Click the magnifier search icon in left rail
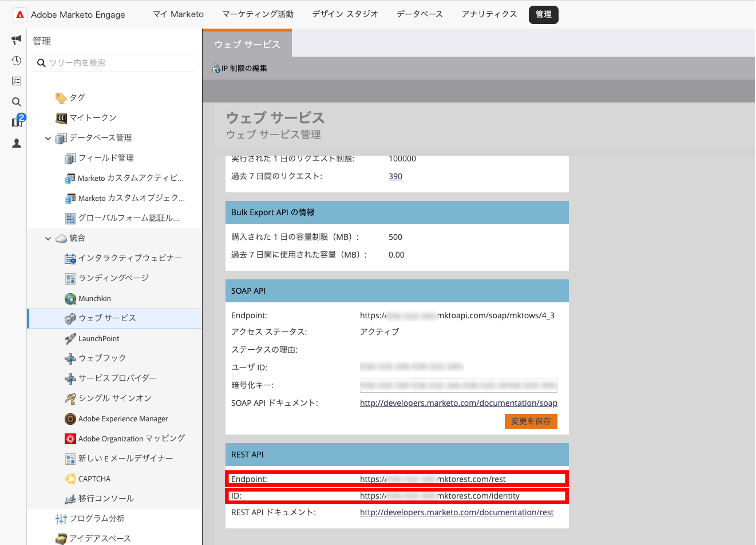The image size is (756, 545). pyautogui.click(x=16, y=102)
